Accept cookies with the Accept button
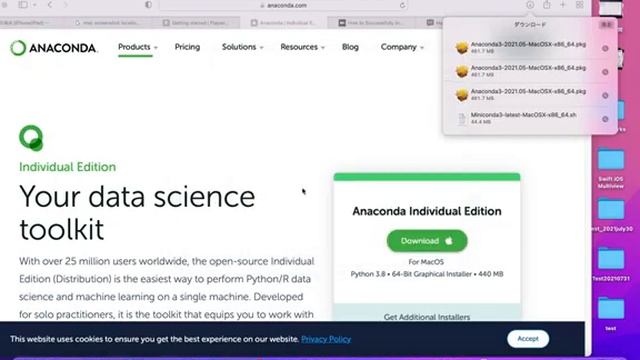This screenshot has width=640, height=360. click(x=528, y=339)
